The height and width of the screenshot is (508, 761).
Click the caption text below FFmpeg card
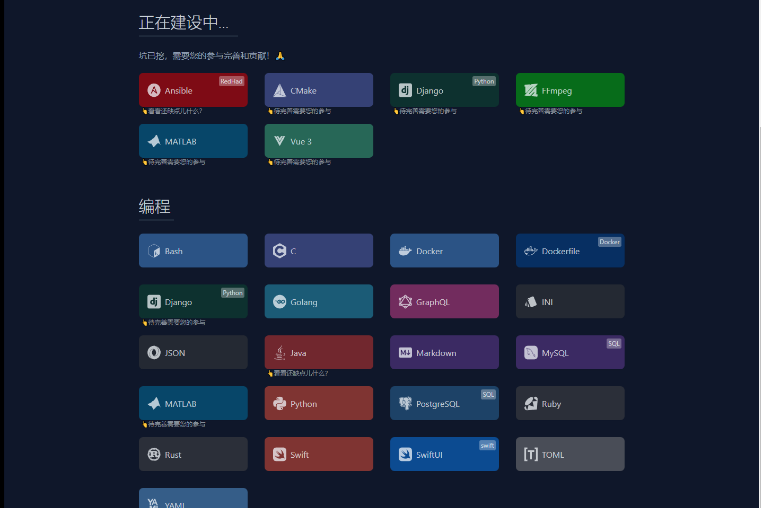click(x=551, y=111)
